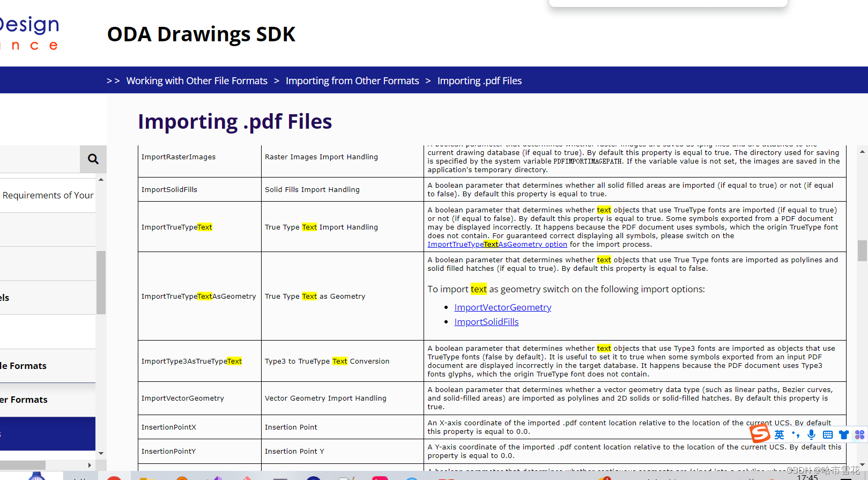The height and width of the screenshot is (480, 868).
Task: Open the soft keyboard icon in IME bar
Action: [x=828, y=435]
